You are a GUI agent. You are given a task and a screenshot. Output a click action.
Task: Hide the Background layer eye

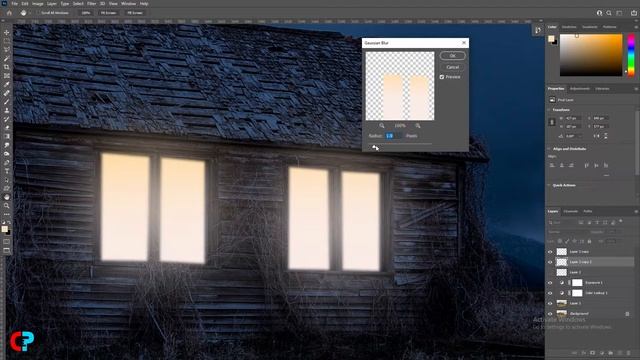point(550,313)
